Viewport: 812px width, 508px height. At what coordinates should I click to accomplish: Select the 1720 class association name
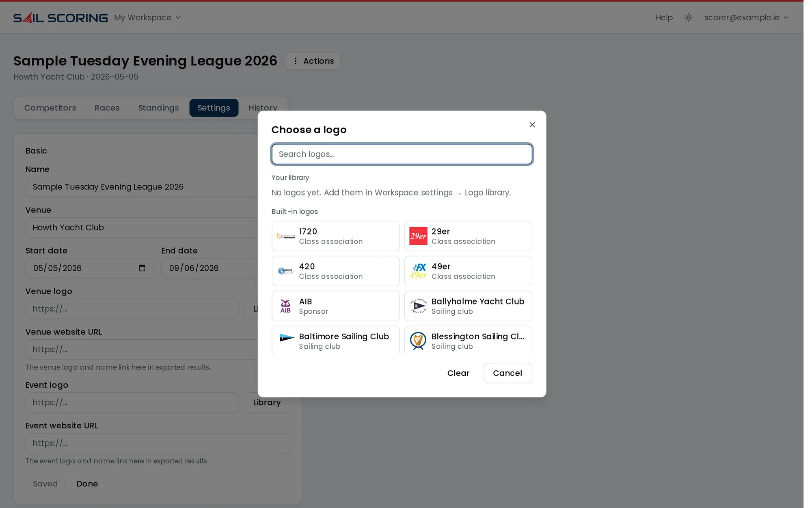(308, 231)
